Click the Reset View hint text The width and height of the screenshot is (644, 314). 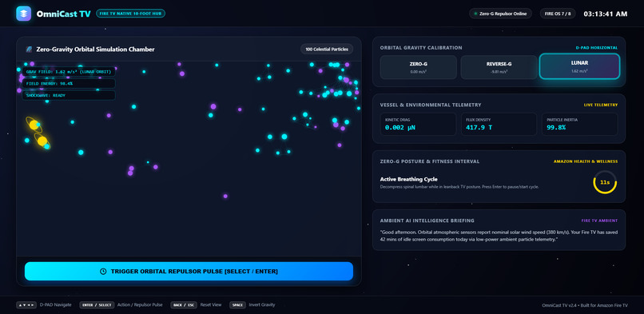click(x=211, y=305)
